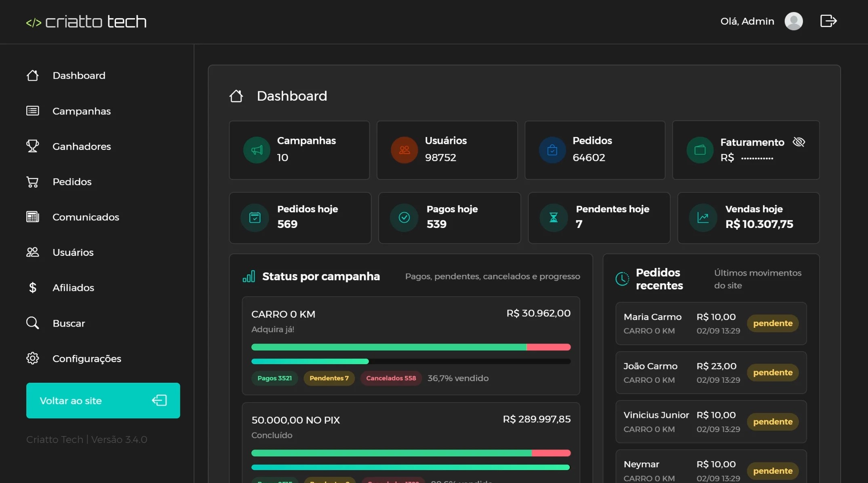
Task: Toggle Faturamento value visibility eye icon
Action: (x=799, y=142)
